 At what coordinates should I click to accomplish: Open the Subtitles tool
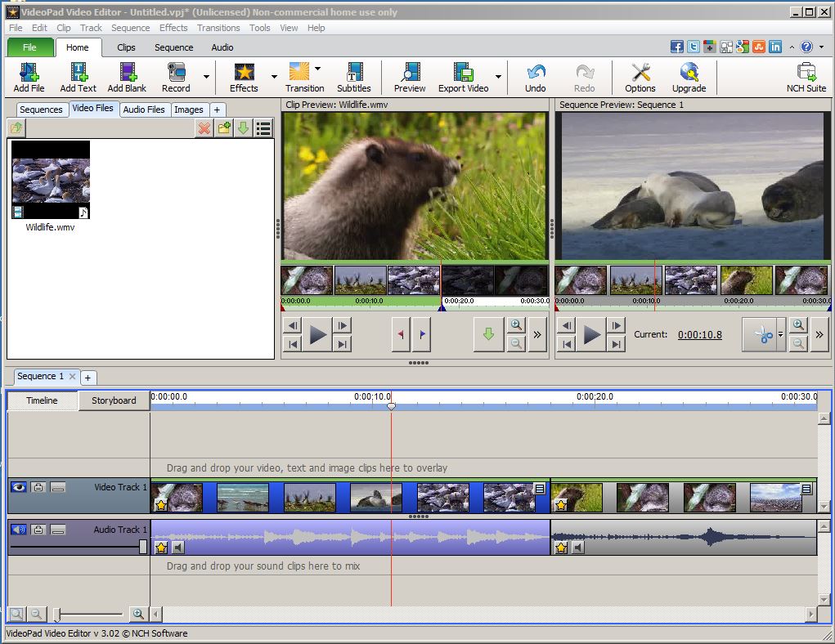point(353,78)
